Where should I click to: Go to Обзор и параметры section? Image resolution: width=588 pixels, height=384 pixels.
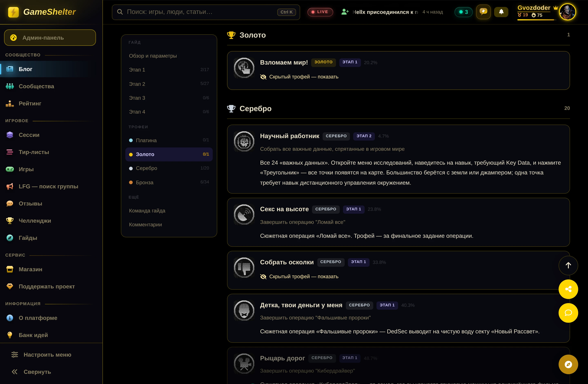tap(169, 56)
